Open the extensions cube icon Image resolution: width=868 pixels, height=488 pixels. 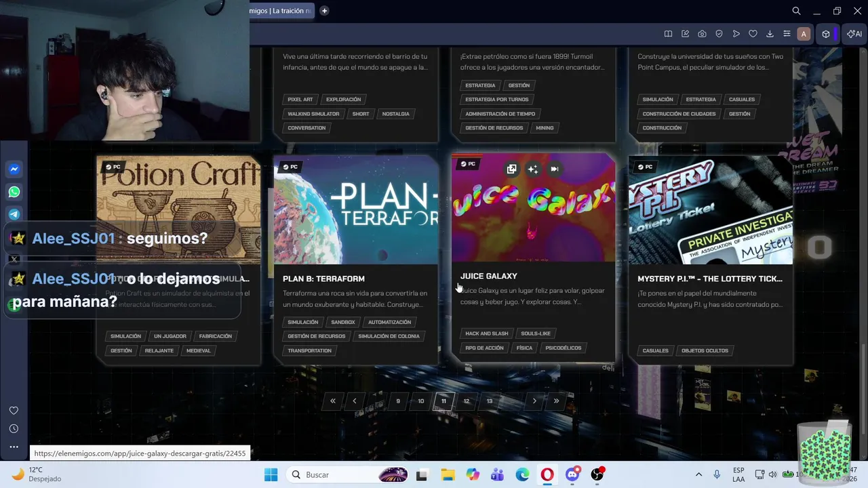(x=826, y=34)
